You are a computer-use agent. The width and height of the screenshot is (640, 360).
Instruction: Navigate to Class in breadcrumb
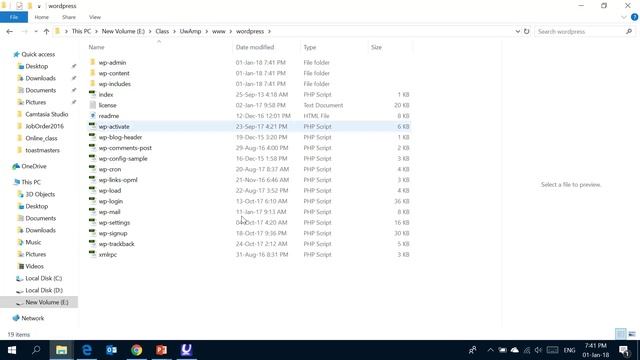tap(162, 31)
